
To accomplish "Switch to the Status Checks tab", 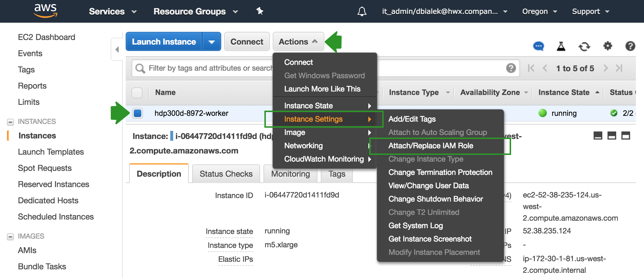I will tap(226, 174).
